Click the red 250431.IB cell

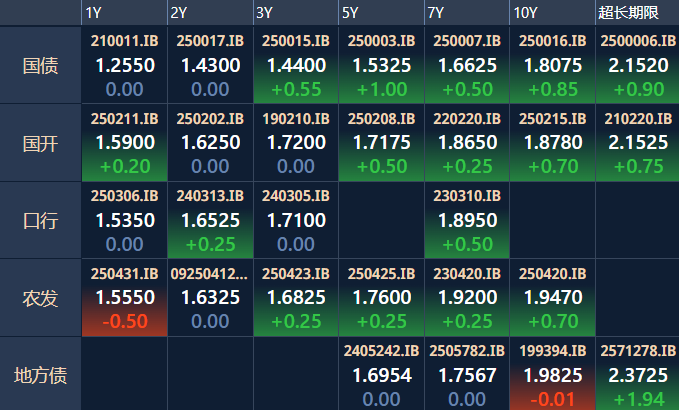(x=124, y=298)
